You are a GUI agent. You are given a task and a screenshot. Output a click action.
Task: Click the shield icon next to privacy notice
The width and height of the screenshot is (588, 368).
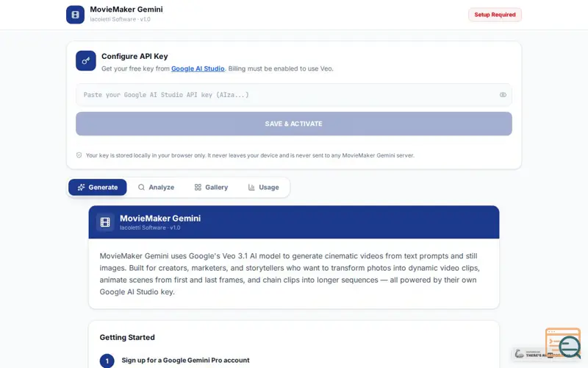click(79, 155)
